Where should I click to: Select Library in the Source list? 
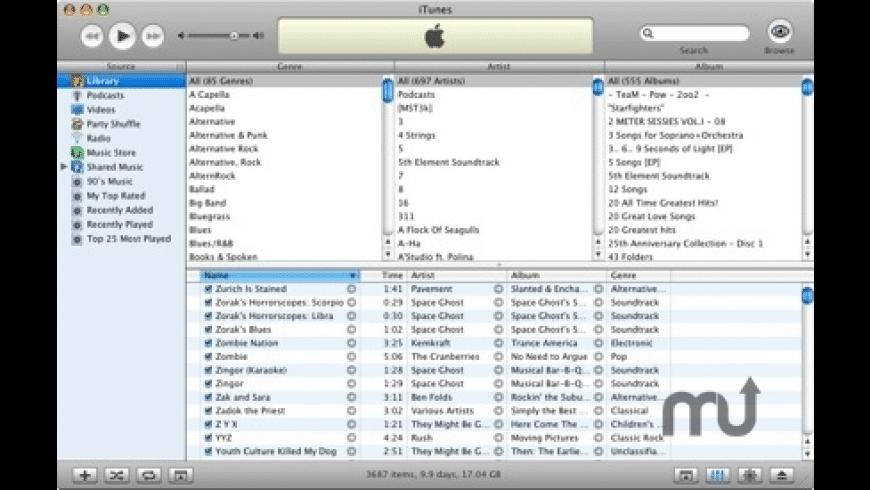pyautogui.click(x=122, y=81)
